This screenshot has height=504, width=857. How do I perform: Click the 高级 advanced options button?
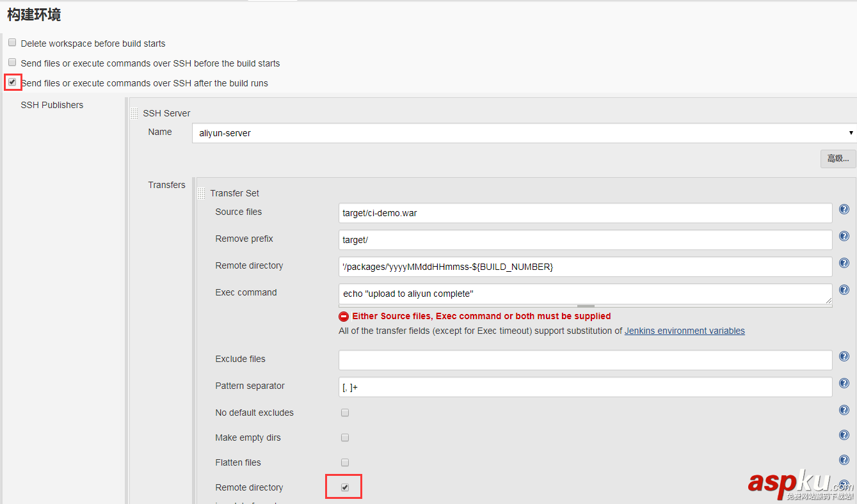pos(838,159)
